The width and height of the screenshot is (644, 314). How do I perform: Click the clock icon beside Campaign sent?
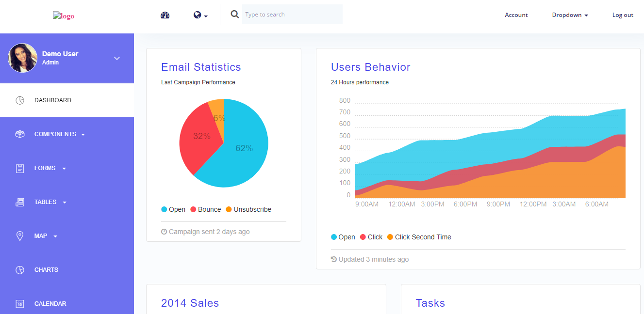[164, 232]
